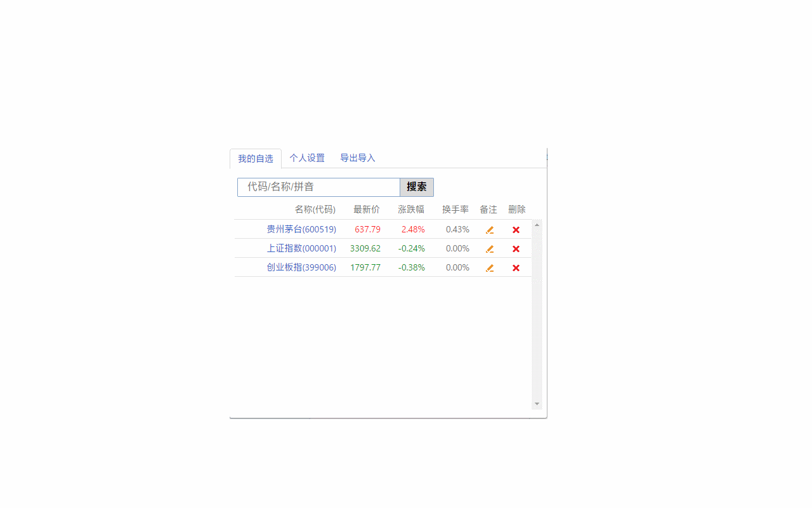Click price value 1797.77

(365, 267)
